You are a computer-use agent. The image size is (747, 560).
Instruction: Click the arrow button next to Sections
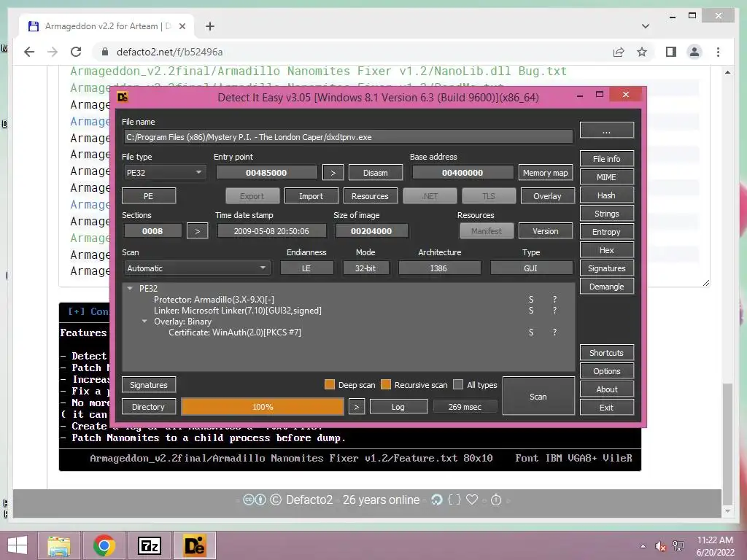197,231
